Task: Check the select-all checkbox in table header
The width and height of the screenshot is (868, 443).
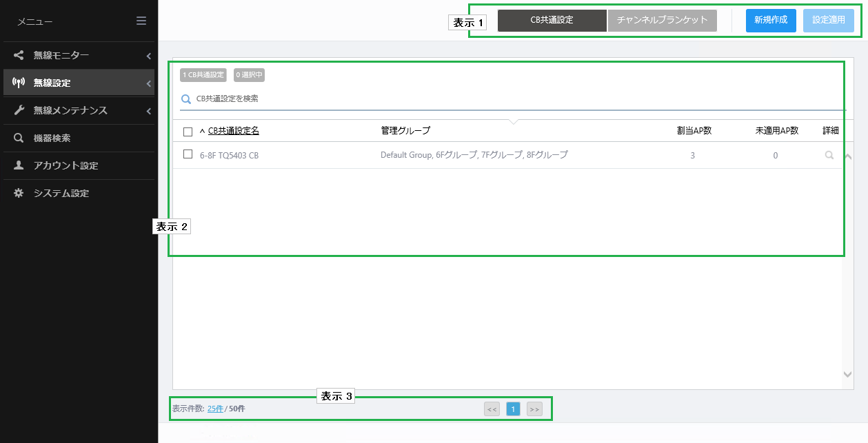Action: tap(188, 130)
